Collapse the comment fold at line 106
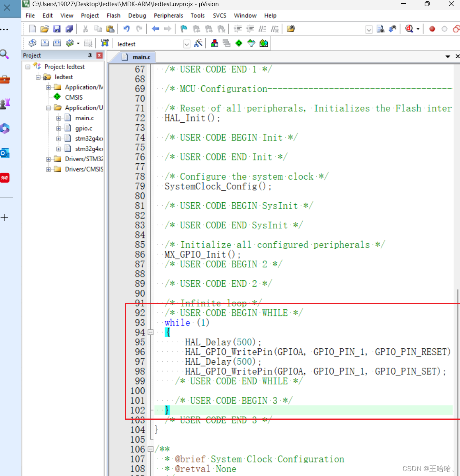460x476 pixels. click(150, 449)
